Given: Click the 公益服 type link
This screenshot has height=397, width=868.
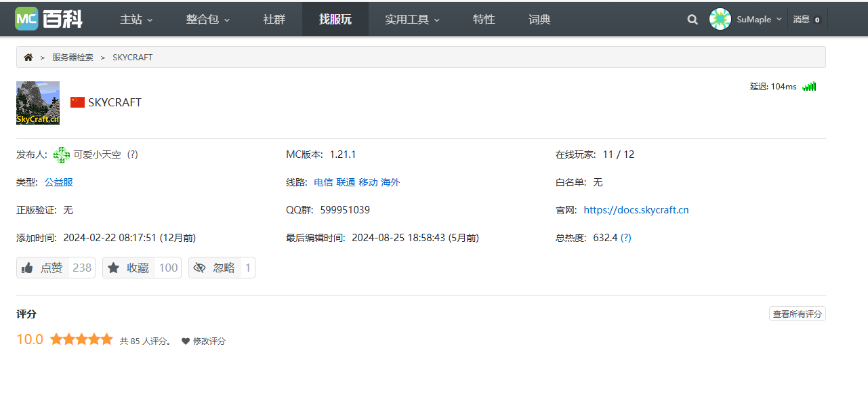Looking at the screenshot, I should point(59,182).
